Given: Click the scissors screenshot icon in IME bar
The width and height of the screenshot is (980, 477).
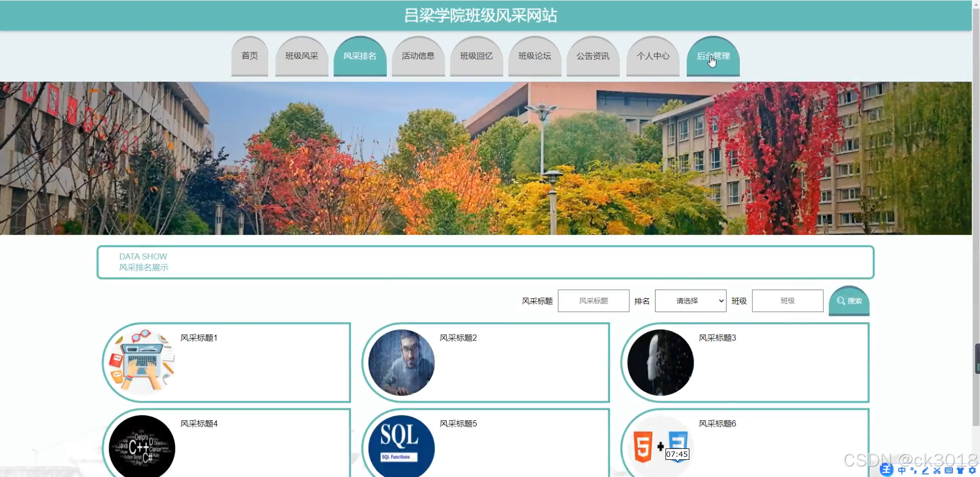Looking at the screenshot, I should pos(937,470).
